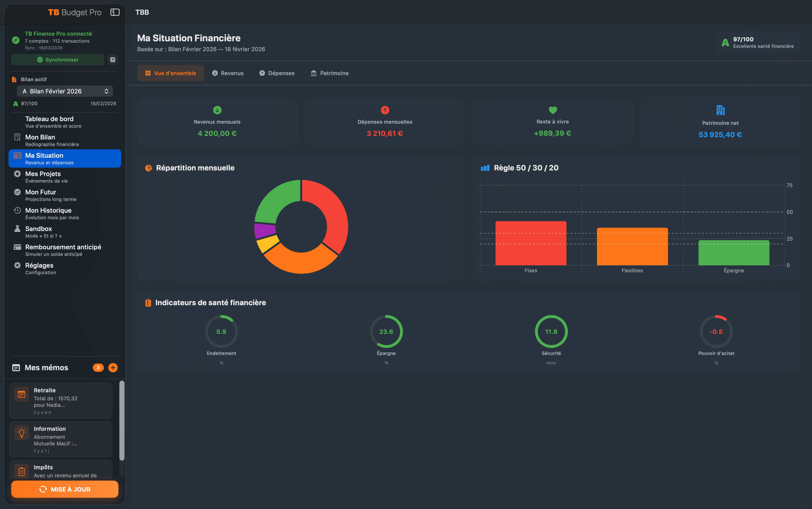
Task: Click the green connection status icon
Action: coord(16,40)
